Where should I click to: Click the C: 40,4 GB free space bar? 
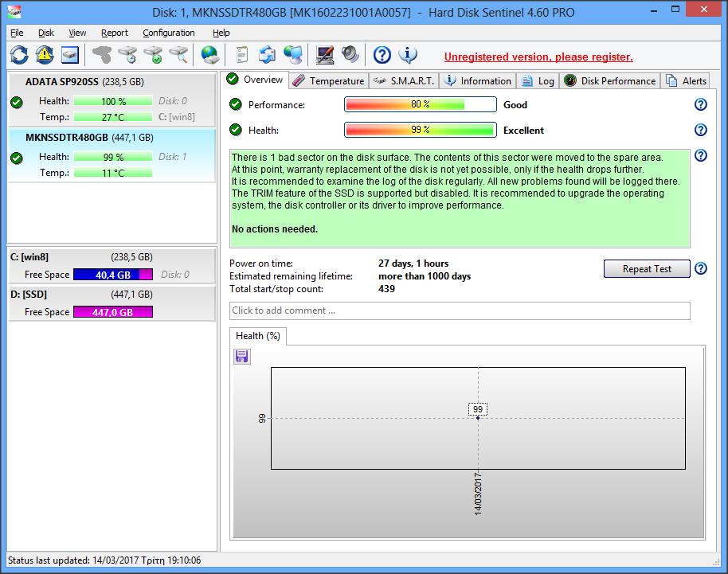pyautogui.click(x=113, y=275)
